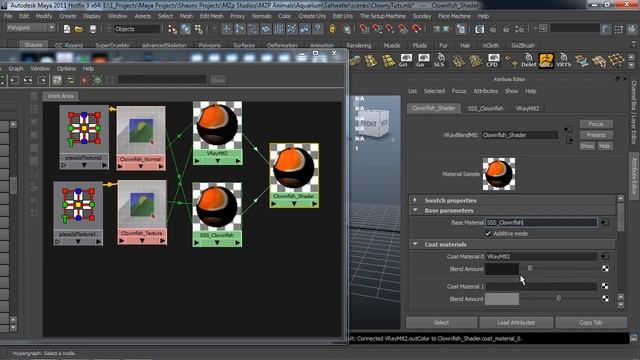Expand output arrow on SSS_Clownfish node
This screenshot has height=360, width=640.
[x=238, y=242]
